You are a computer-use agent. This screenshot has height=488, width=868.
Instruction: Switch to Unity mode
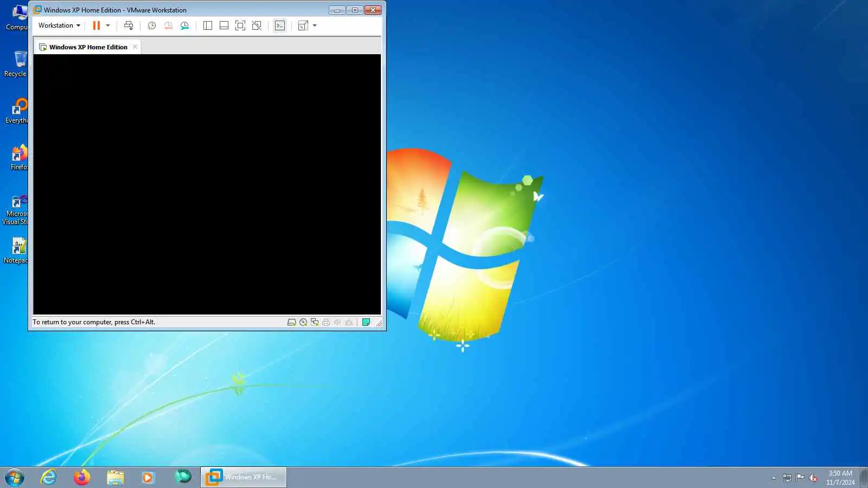[x=257, y=25]
